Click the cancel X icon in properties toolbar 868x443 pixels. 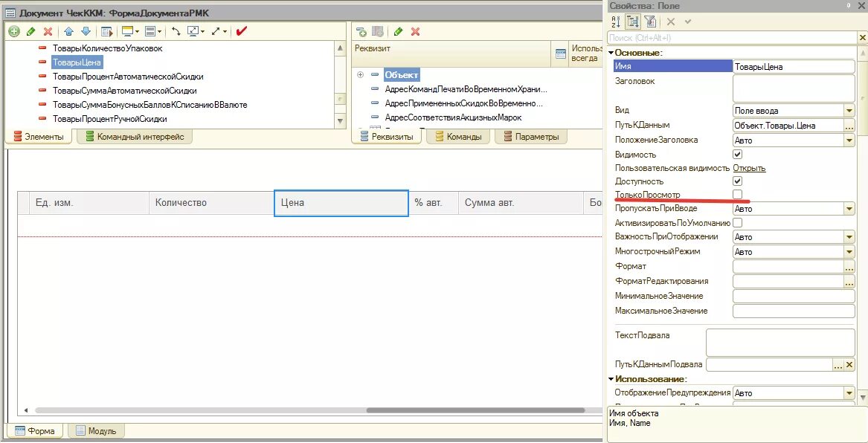pyautogui.click(x=670, y=22)
